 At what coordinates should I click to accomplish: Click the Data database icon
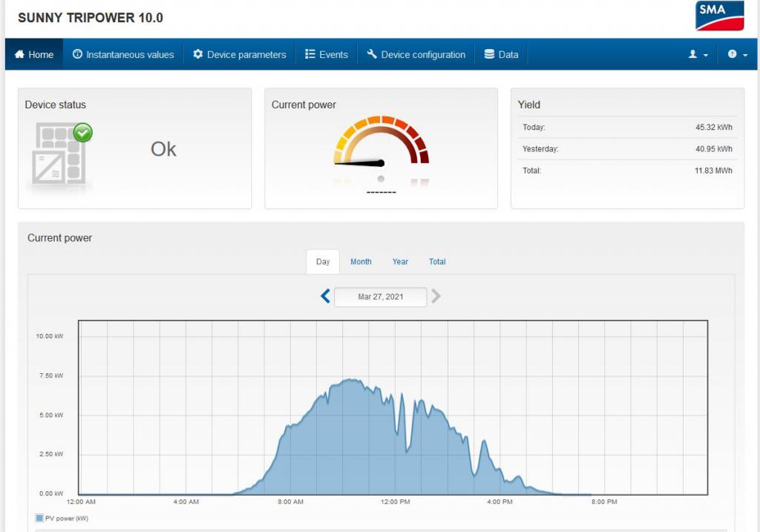pyautogui.click(x=490, y=54)
